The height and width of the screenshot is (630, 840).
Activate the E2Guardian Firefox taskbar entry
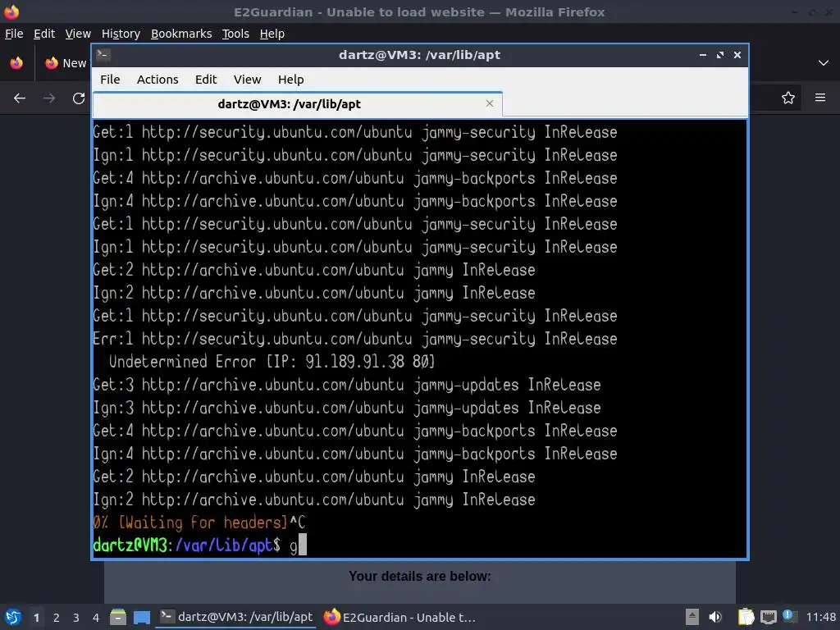[x=400, y=617]
